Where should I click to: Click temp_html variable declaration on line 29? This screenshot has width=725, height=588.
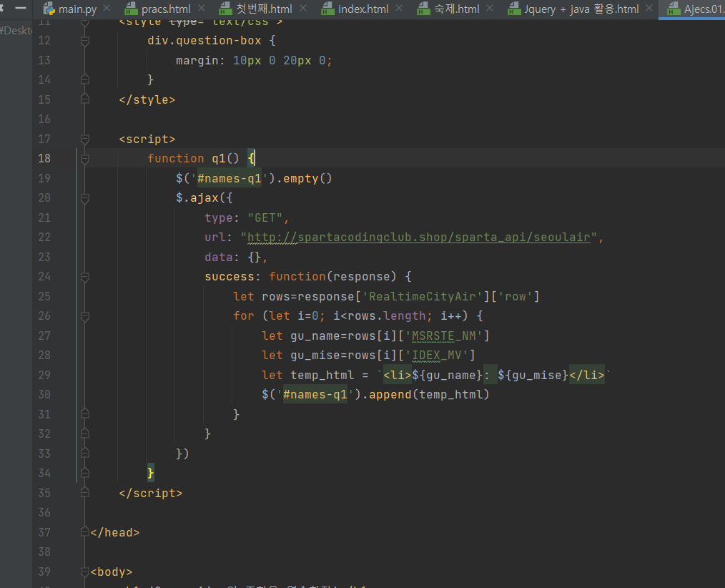pyautogui.click(x=322, y=375)
